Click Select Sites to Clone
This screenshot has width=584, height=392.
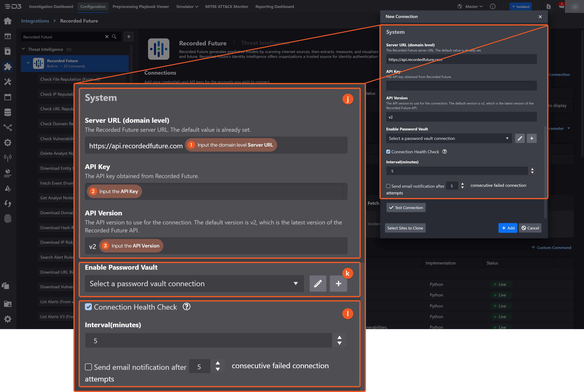(405, 228)
